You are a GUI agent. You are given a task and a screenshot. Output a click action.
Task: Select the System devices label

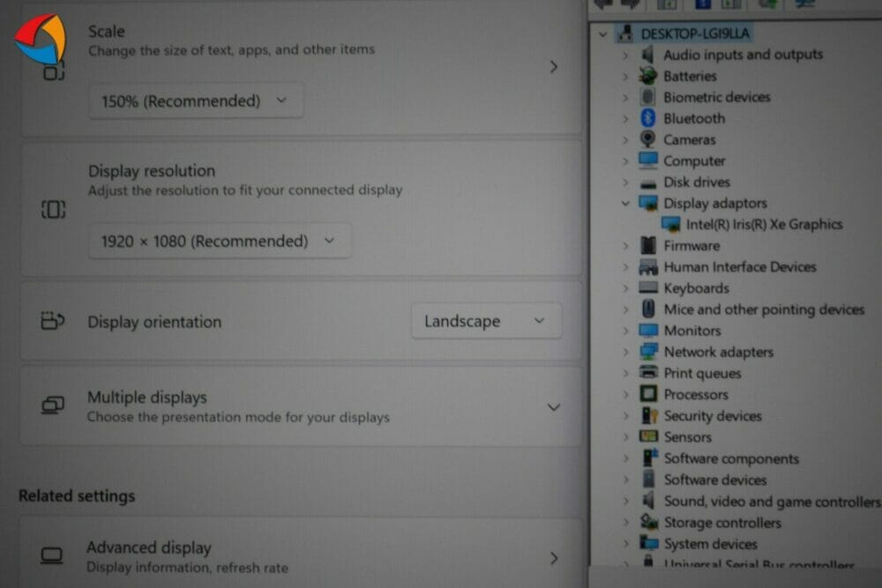click(710, 544)
